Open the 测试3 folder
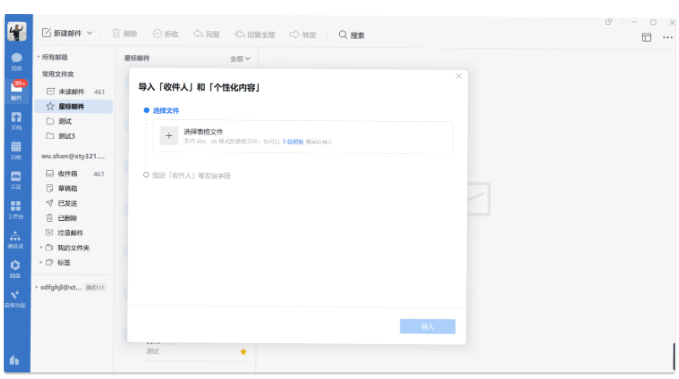This screenshot has height=379, width=679. (x=74, y=136)
